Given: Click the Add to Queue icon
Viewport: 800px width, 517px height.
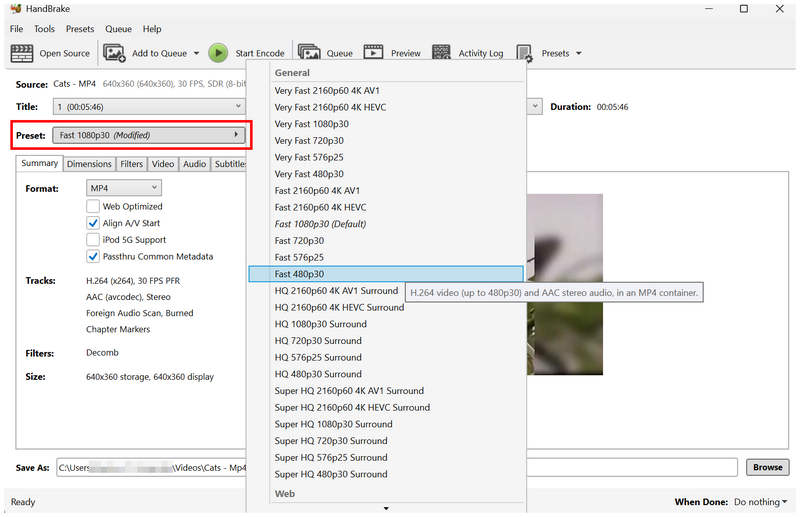Looking at the screenshot, I should tap(114, 53).
